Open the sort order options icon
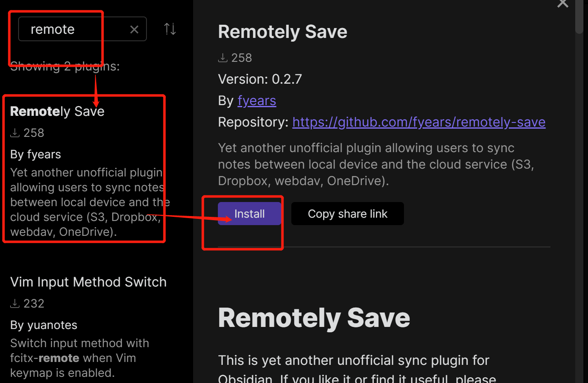 pyautogui.click(x=170, y=29)
